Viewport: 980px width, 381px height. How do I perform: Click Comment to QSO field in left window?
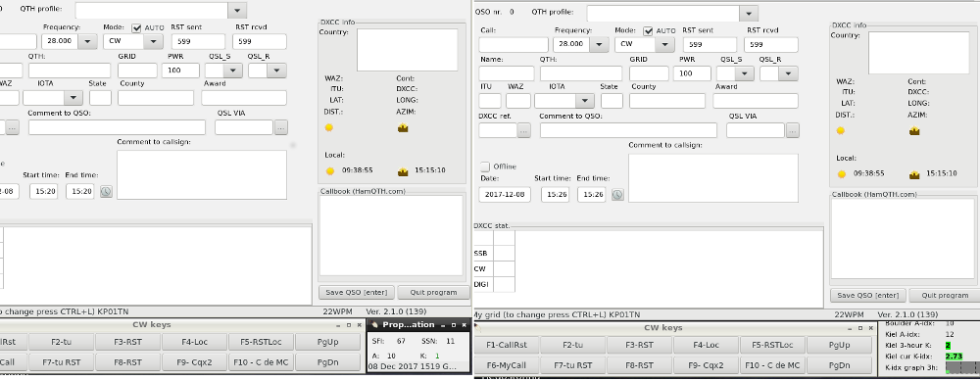tap(117, 127)
